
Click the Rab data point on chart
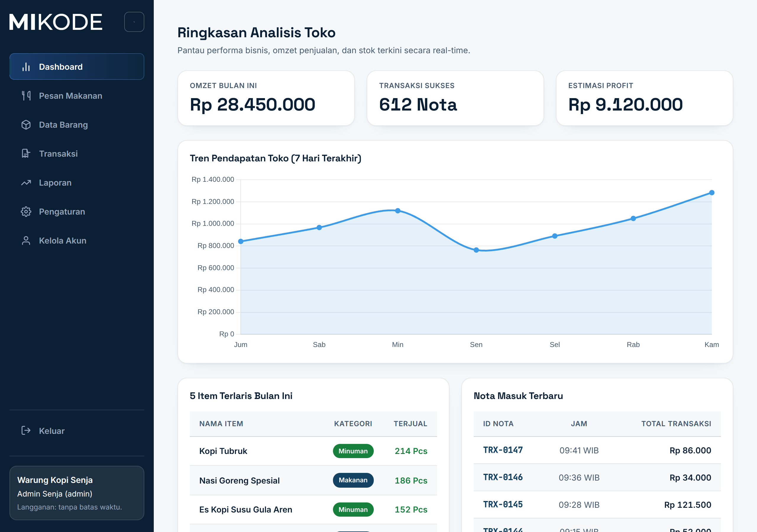633,218
